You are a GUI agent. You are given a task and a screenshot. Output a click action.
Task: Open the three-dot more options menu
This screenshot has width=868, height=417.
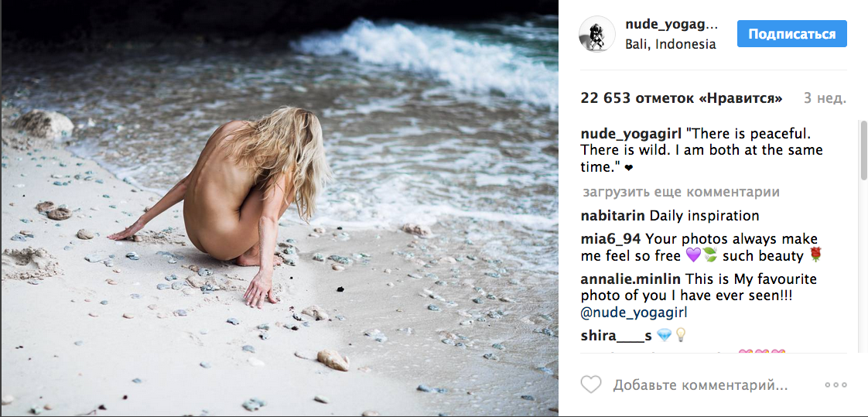(836, 385)
